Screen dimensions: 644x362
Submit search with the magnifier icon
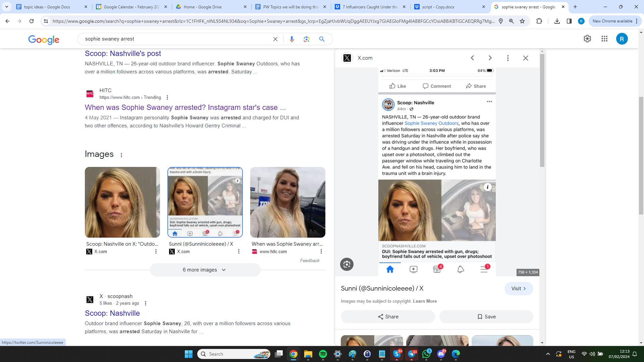322,39
